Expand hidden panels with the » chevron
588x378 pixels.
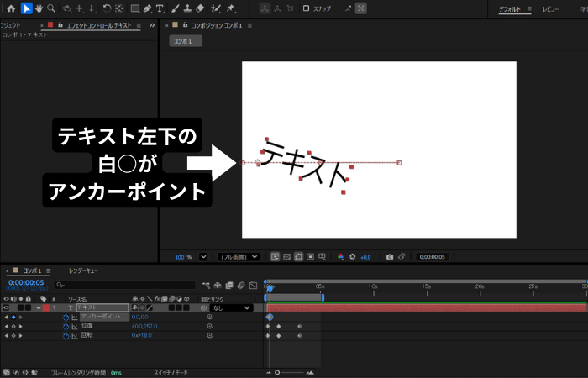tap(152, 25)
